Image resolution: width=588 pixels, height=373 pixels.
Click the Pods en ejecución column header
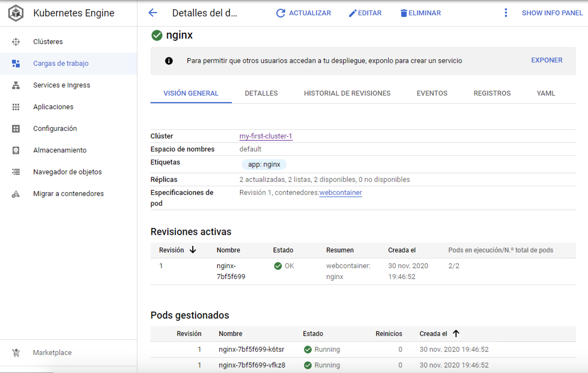[x=501, y=250]
